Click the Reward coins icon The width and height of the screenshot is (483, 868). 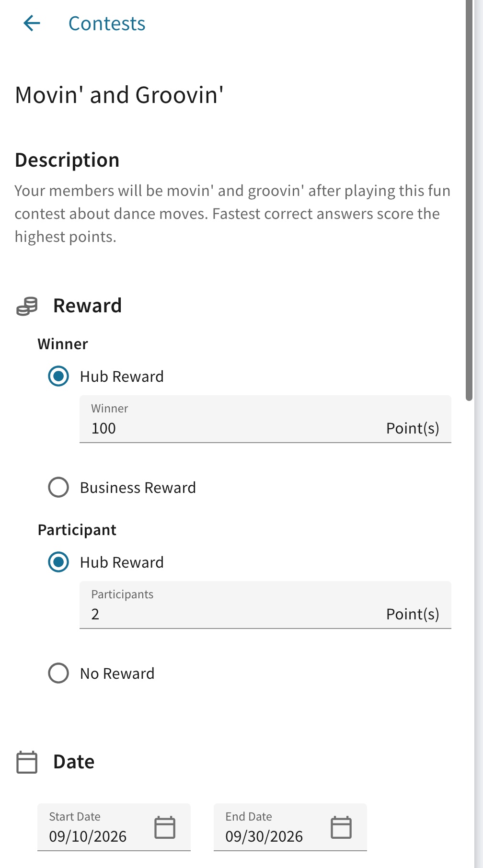pos(27,306)
